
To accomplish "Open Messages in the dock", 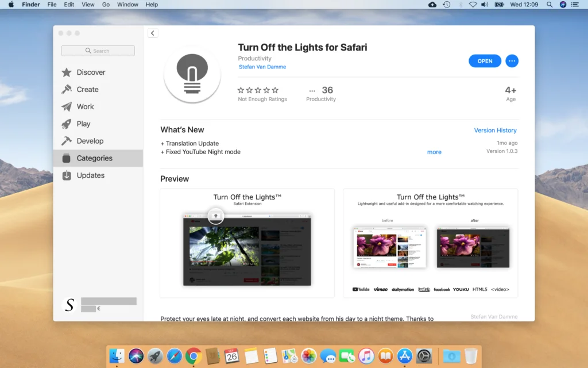I will pos(328,355).
